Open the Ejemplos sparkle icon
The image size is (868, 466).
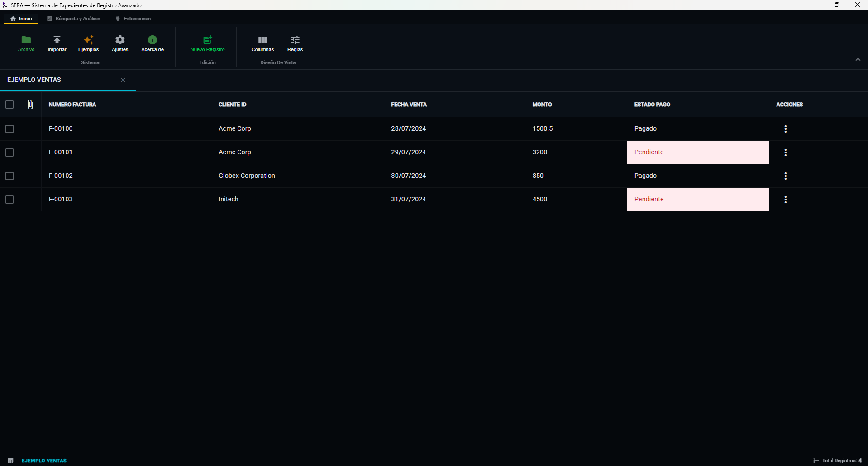89,40
